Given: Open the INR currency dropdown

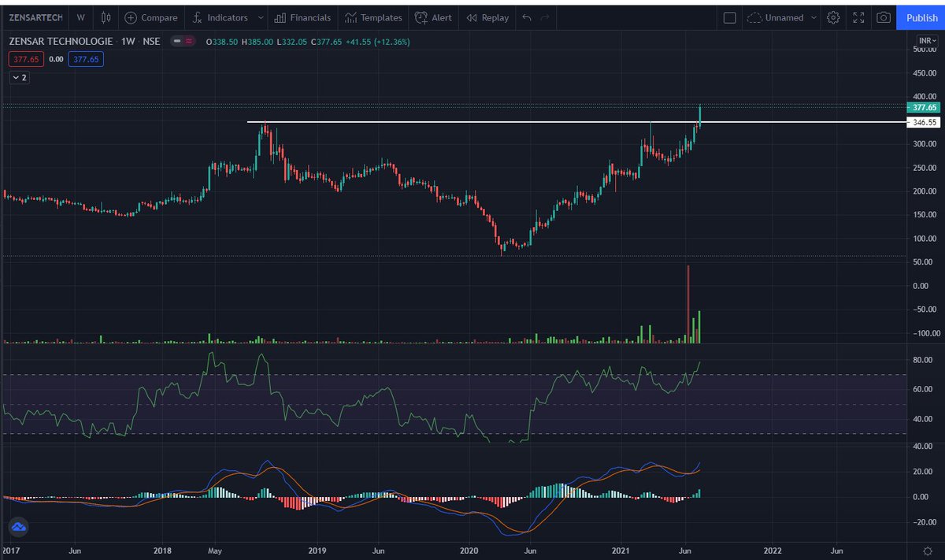Looking at the screenshot, I should (x=927, y=41).
